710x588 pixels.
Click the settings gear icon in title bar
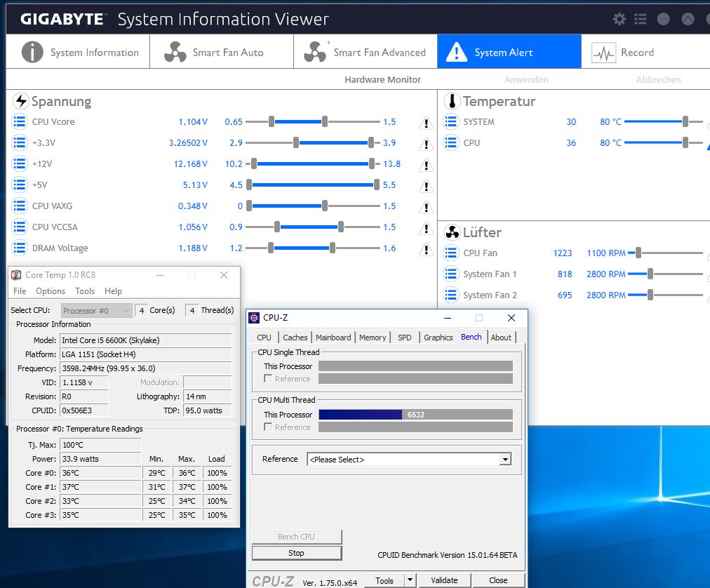click(619, 20)
